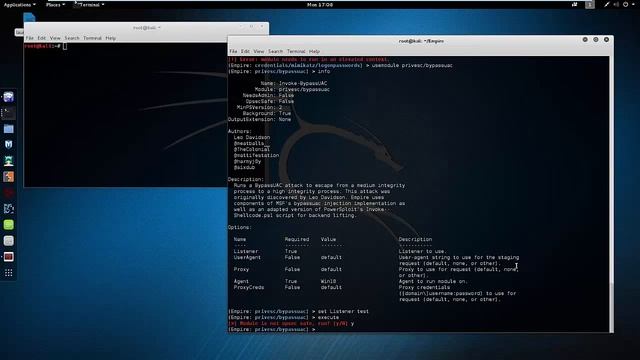This screenshot has width=640, height=360.
Task: Click the recording indicator in top bar
Action: point(574,4)
